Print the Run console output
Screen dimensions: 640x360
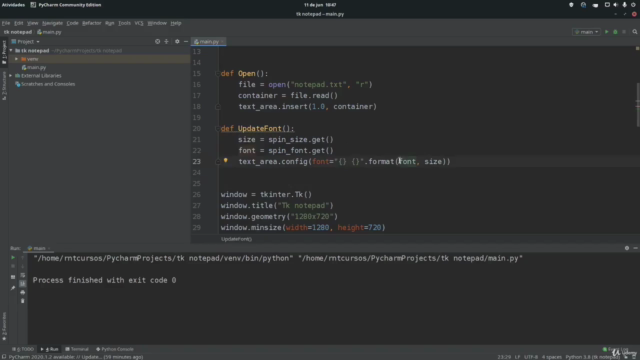[22, 292]
